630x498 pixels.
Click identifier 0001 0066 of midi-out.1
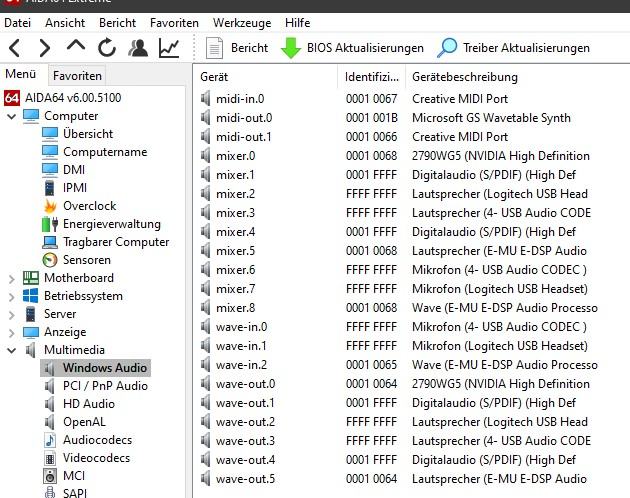(x=371, y=137)
